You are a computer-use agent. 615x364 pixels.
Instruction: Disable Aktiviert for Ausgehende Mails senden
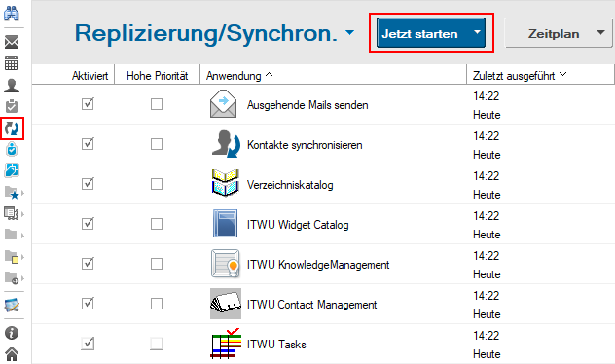(88, 104)
